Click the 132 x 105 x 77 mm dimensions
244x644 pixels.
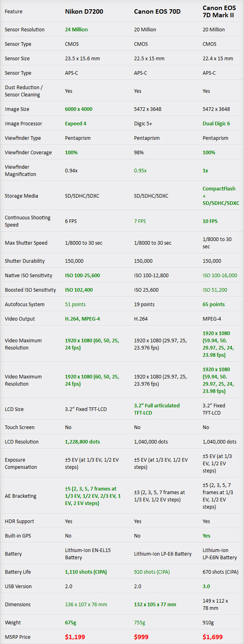coord(155,605)
